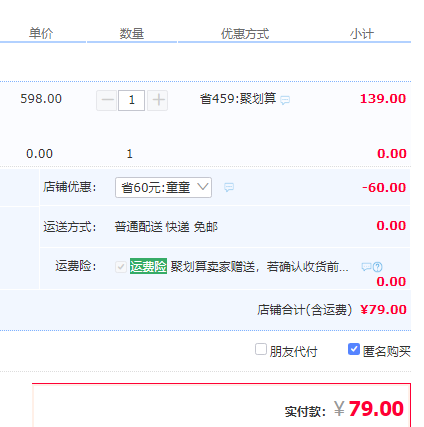Screen dimensions: 424x427
Task: Click the green 运费险 badge
Action: click(148, 266)
